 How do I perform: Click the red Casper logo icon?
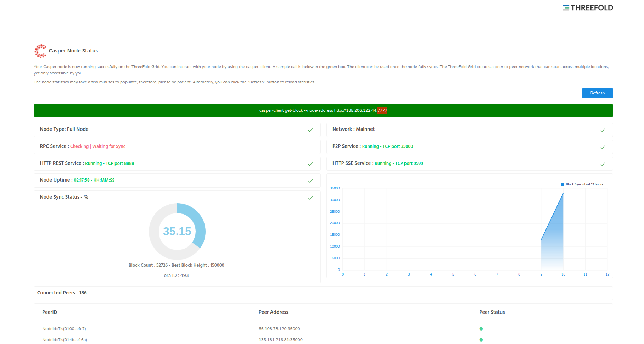click(x=40, y=51)
